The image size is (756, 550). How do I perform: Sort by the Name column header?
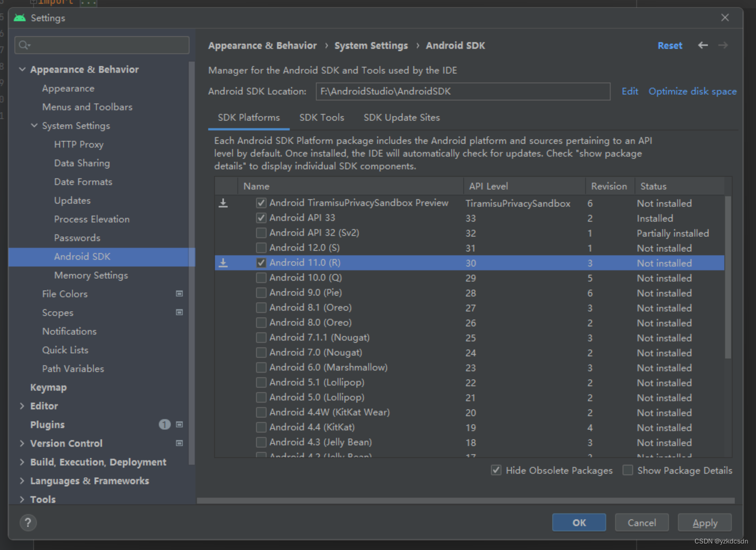click(x=351, y=186)
